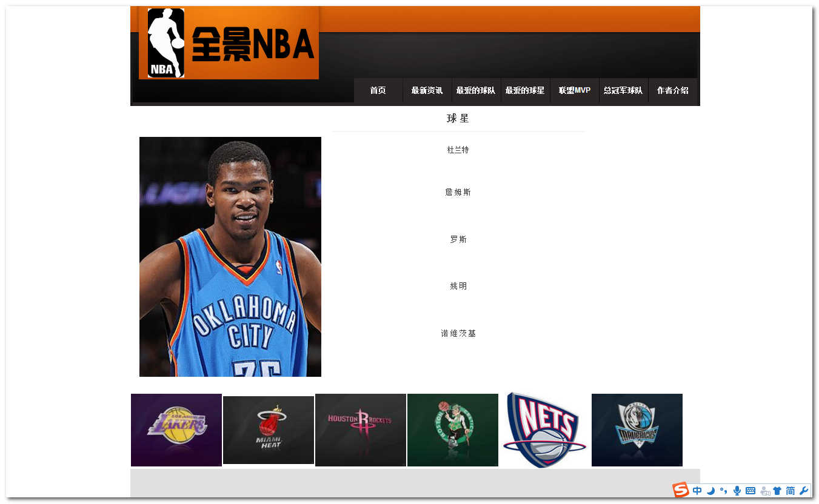Select player link 罗斯
The height and width of the screenshot is (504, 819).
coord(458,239)
